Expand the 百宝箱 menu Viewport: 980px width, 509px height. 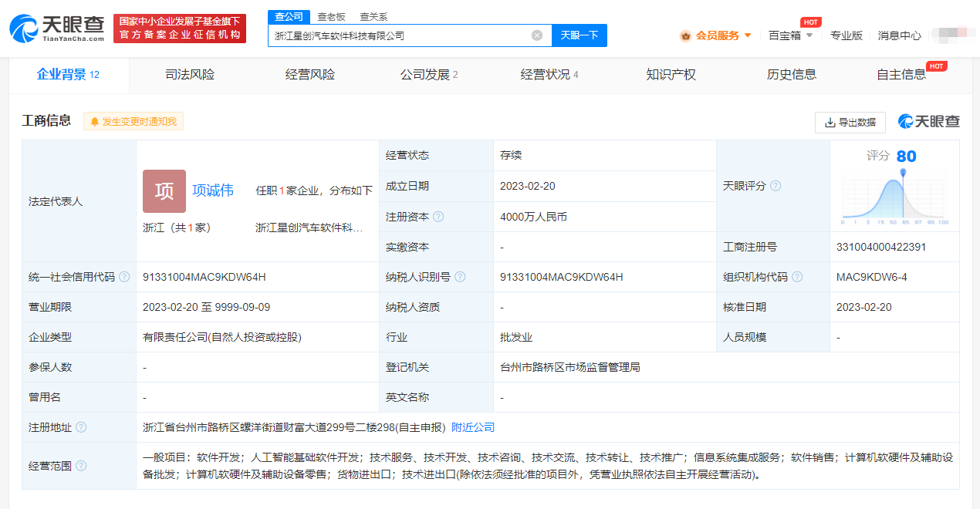pos(791,35)
